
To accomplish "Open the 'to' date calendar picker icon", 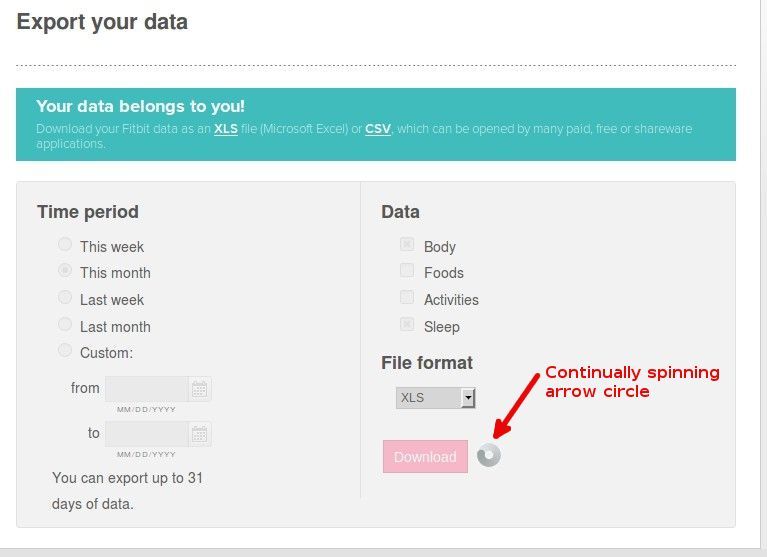I will [200, 434].
